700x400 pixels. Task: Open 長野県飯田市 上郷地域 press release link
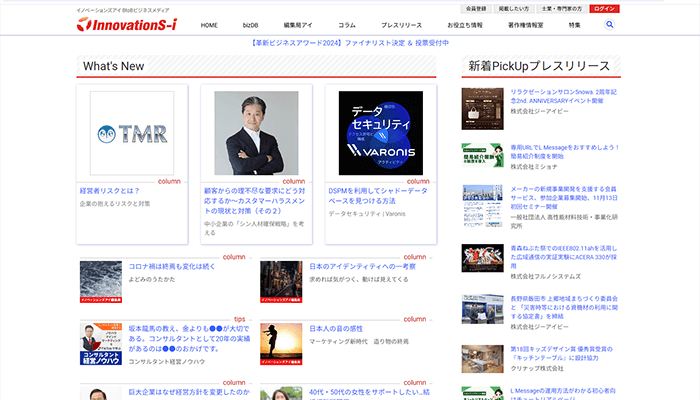tap(564, 307)
